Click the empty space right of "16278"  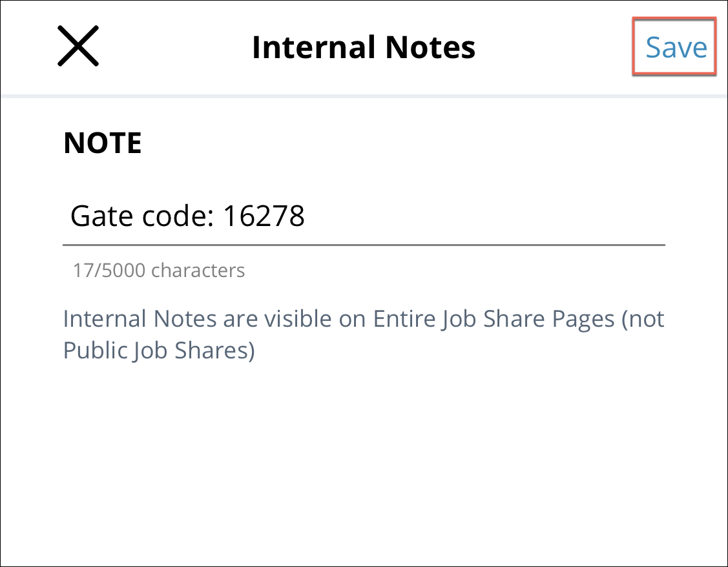[x=484, y=216]
